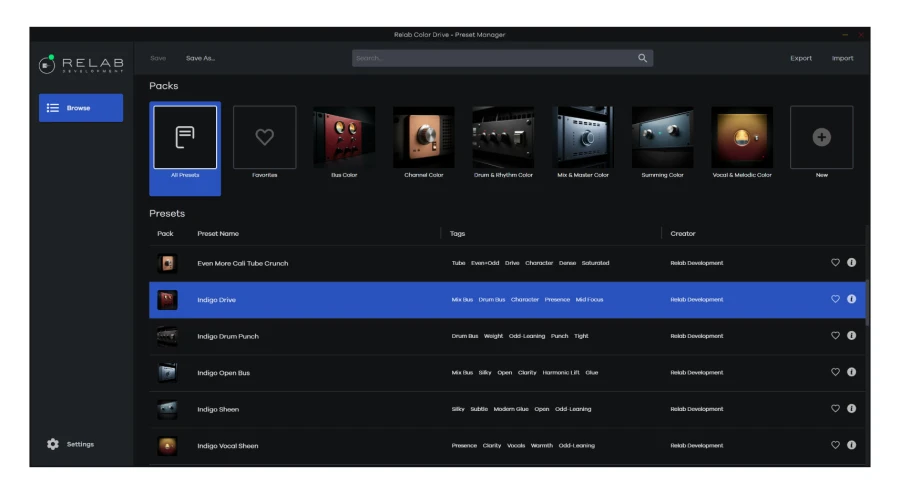The height and width of the screenshot is (494, 900).
Task: Open Settings from the sidebar
Action: pyautogui.click(x=71, y=444)
